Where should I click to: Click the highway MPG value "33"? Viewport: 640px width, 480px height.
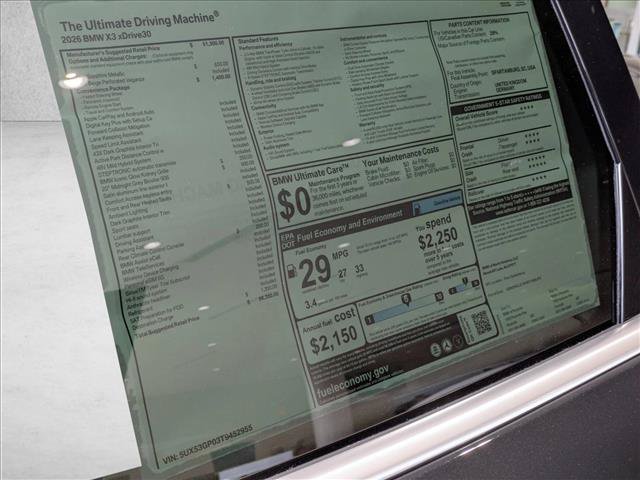pyautogui.click(x=359, y=269)
